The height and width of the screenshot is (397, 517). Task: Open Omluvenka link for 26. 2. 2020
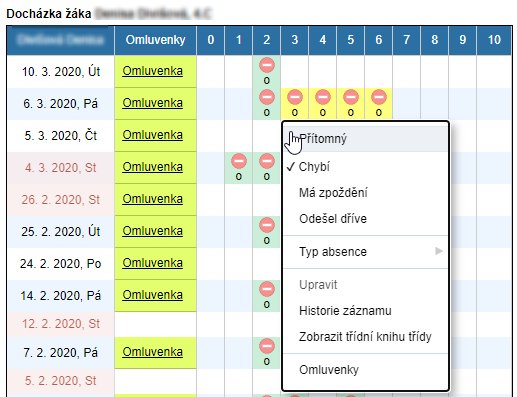[x=153, y=199]
